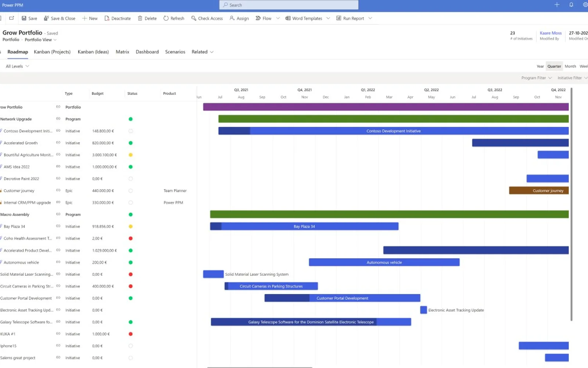The image size is (588, 368).
Task: Expand the Flow dropdown chevron
Action: coord(278,18)
